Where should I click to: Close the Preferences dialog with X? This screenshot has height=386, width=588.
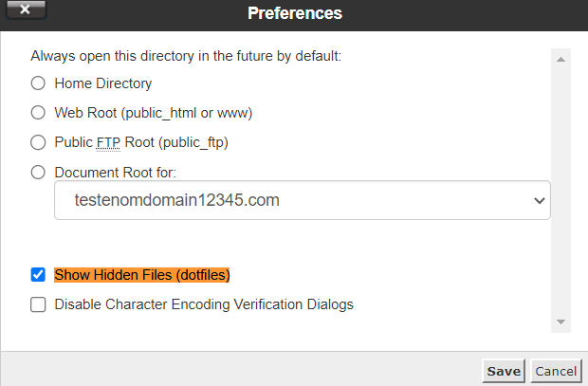[27, 11]
